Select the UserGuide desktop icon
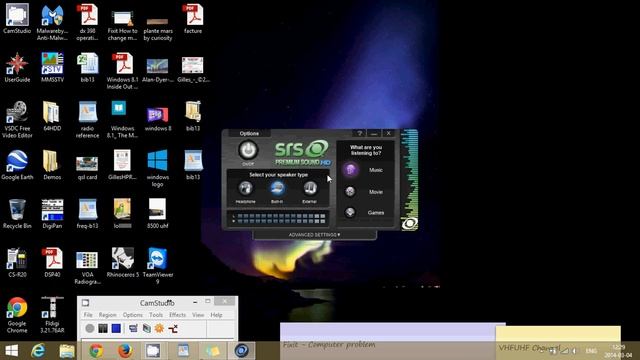Viewport: 640px width, 360px height. 17,67
